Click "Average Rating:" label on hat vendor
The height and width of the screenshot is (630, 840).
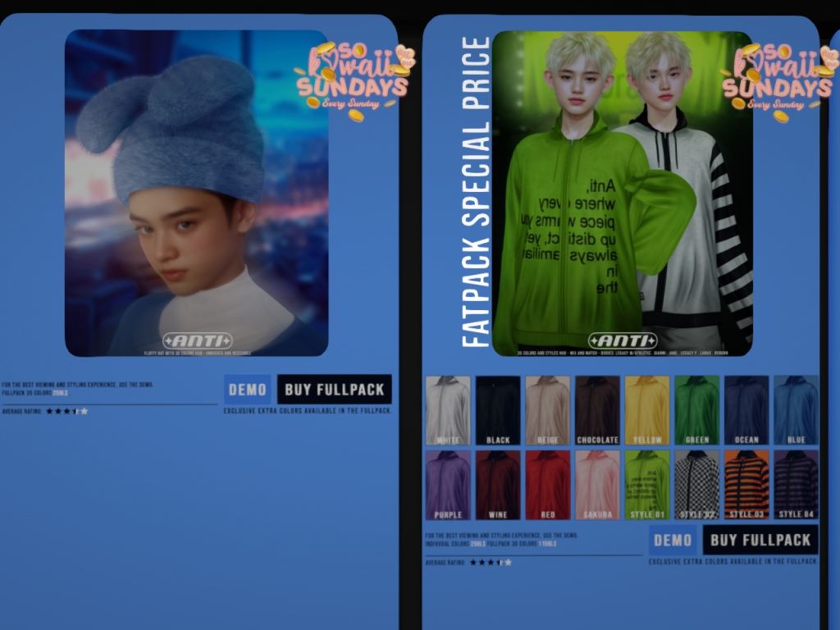pos(22,412)
